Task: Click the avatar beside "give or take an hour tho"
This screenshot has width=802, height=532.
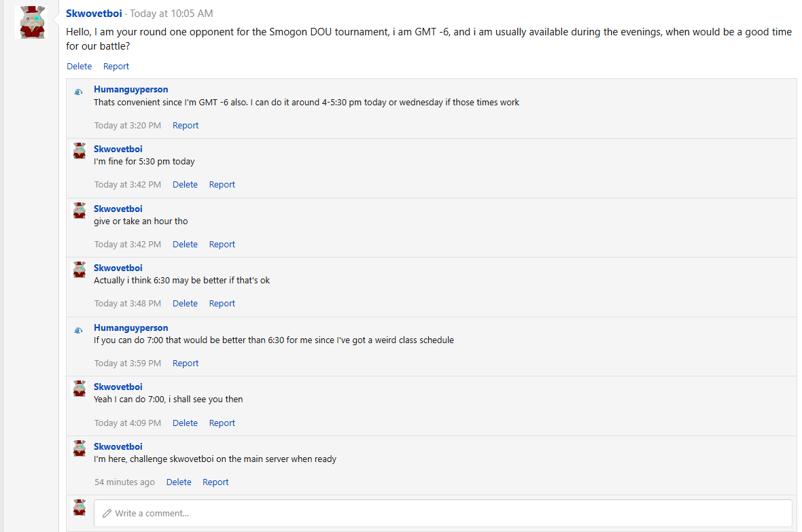Action: (80, 211)
